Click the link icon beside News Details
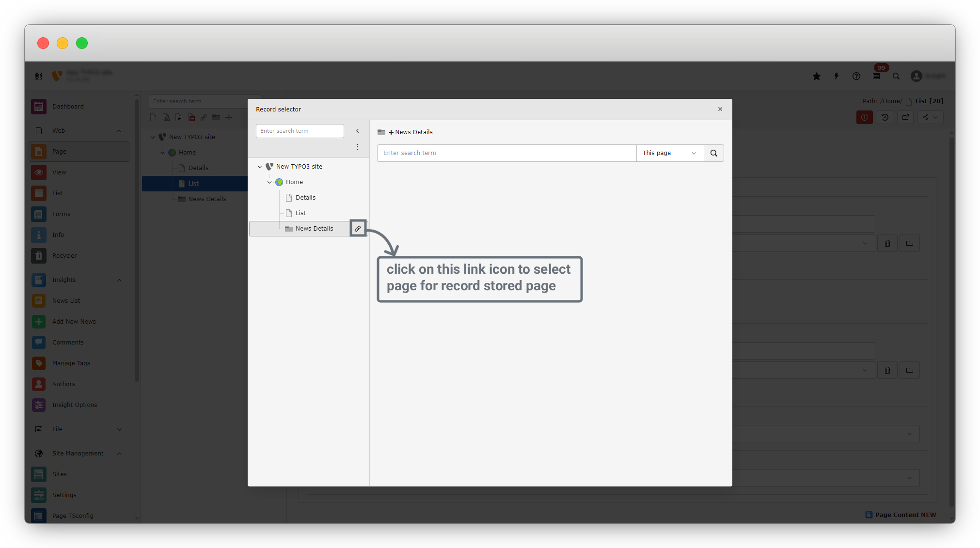The height and width of the screenshot is (548, 980). pyautogui.click(x=358, y=228)
